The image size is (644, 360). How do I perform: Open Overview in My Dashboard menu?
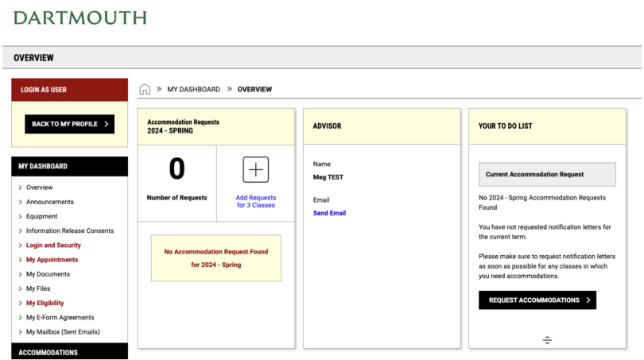click(x=40, y=188)
